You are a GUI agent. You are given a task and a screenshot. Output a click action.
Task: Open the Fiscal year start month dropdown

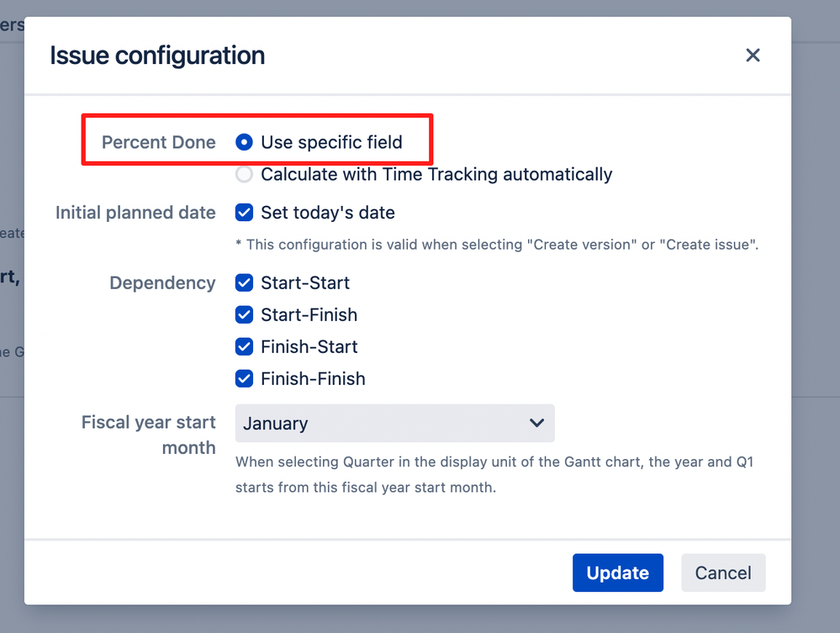[x=394, y=424]
